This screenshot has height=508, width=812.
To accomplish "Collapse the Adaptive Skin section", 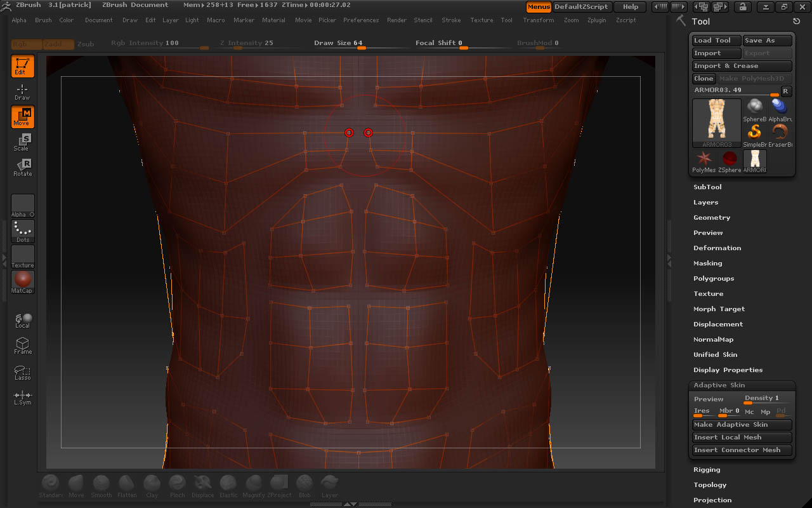I will click(719, 385).
